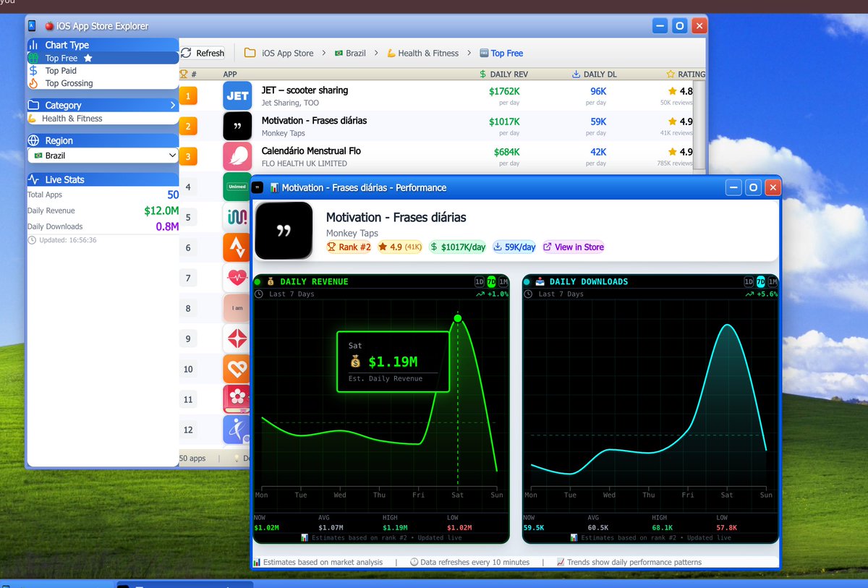Go to Health & Fitness breadcrumb
Screen dimensions: 868x588
tap(423, 53)
